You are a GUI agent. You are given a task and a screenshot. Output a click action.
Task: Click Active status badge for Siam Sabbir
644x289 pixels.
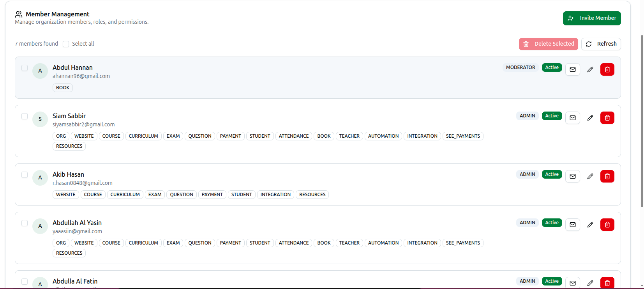pos(552,116)
